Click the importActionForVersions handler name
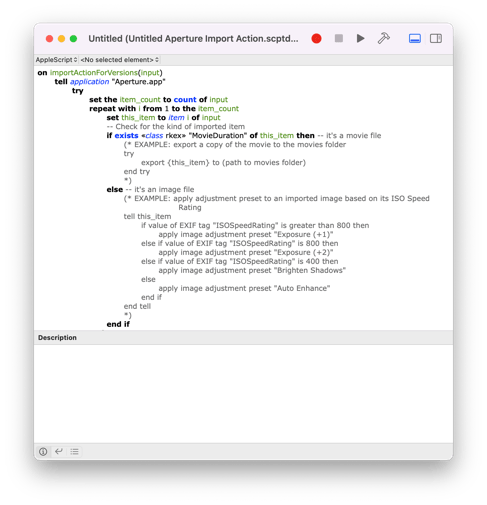This screenshot has width=487, height=505. coord(94,73)
